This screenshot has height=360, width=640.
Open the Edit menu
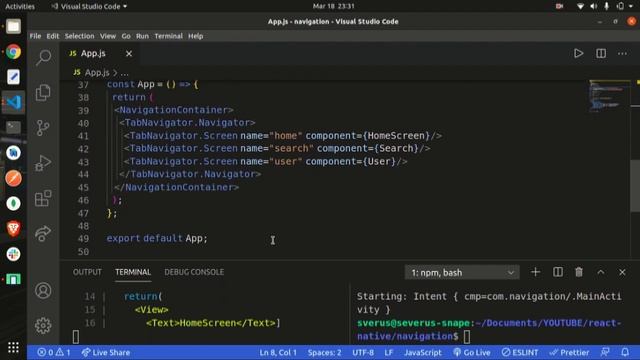53,36
